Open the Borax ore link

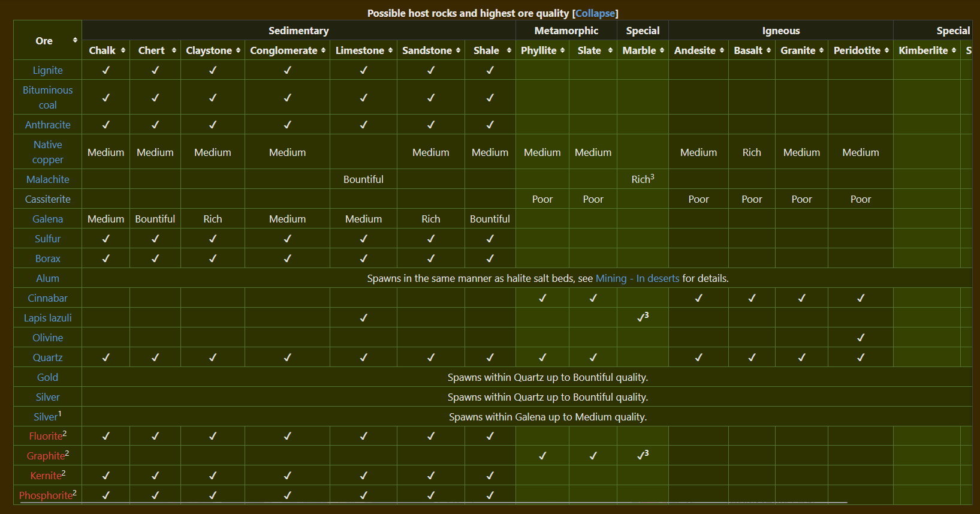click(x=48, y=258)
